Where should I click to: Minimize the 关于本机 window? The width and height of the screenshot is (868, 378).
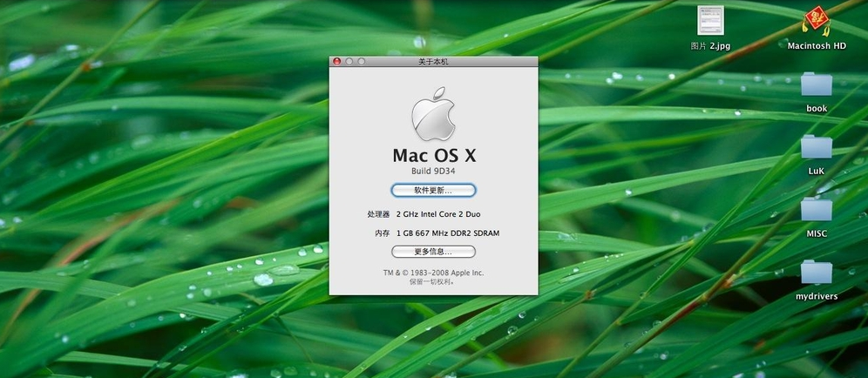click(349, 62)
